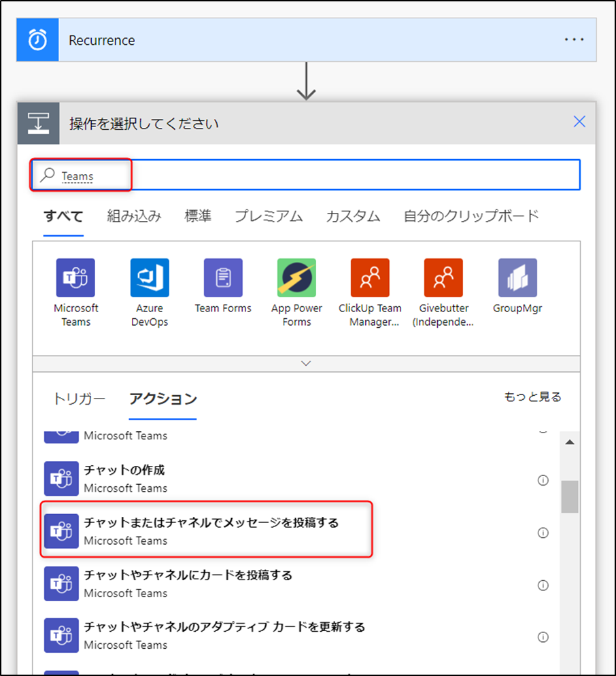This screenshot has width=616, height=676.
Task: Select the Team Forms connector icon
Action: coord(223,278)
